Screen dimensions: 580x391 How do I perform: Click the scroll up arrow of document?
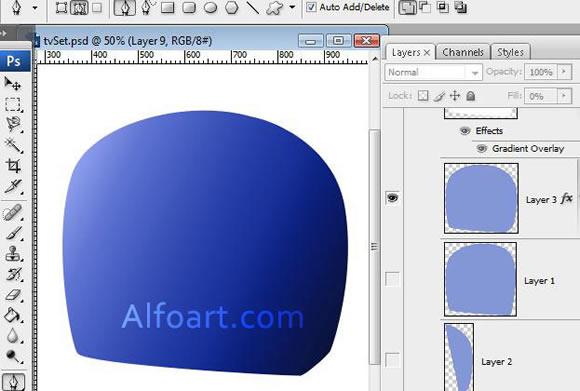tap(375, 59)
